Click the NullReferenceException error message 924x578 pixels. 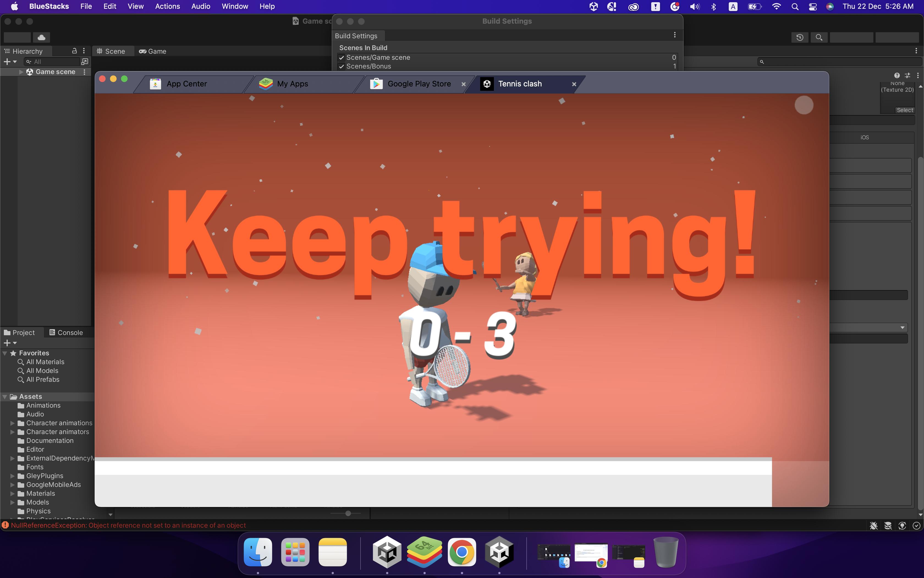point(128,525)
